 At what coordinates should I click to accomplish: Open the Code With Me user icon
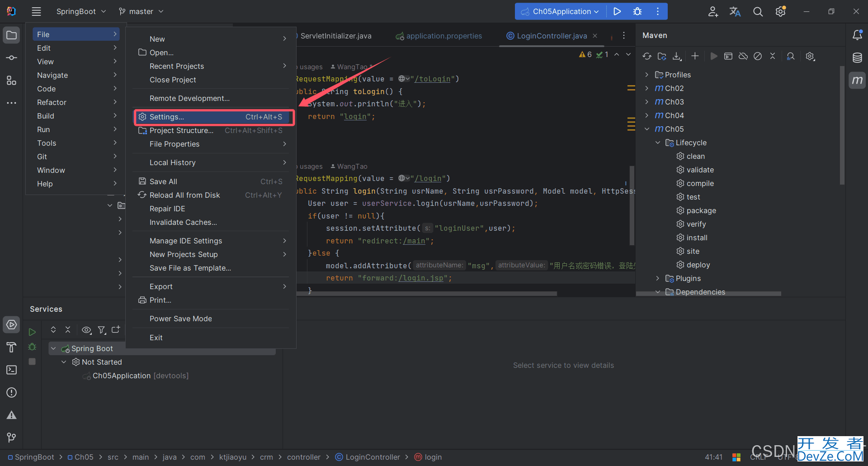pyautogui.click(x=713, y=12)
